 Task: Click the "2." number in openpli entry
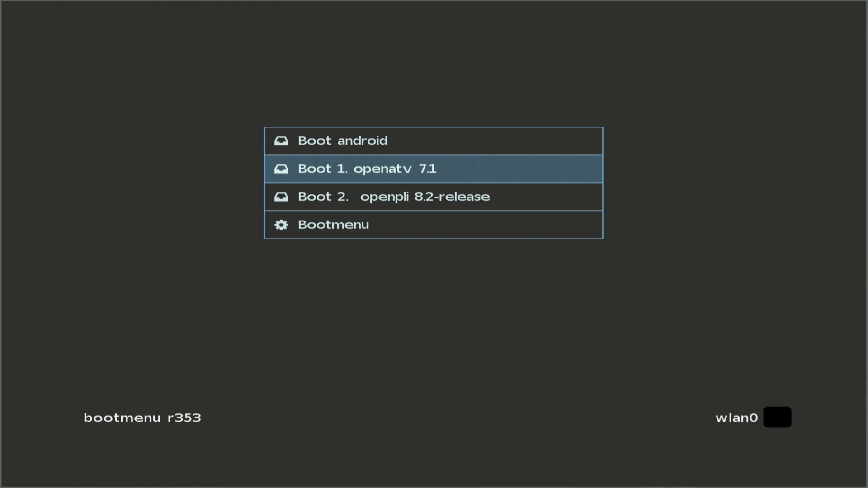tap(343, 197)
